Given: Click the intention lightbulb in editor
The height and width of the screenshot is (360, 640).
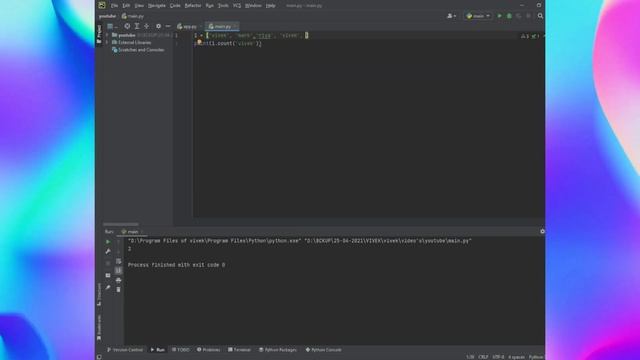Looking at the screenshot, I should (199, 42).
